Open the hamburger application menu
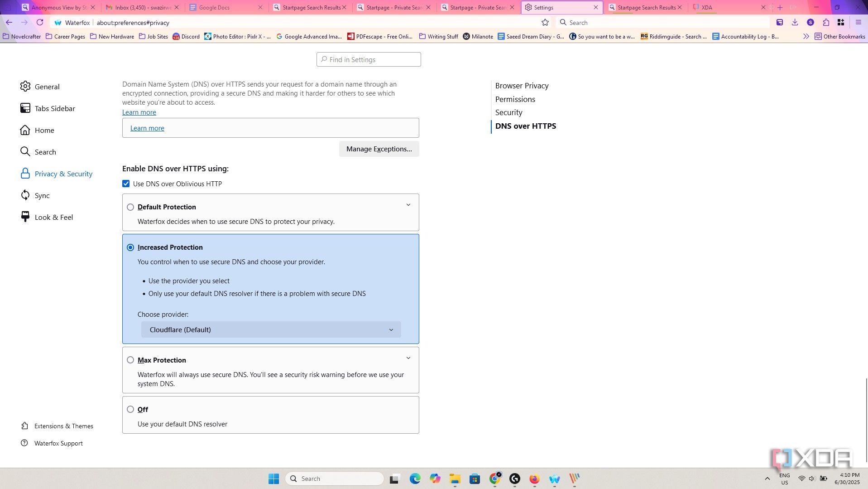 click(858, 22)
